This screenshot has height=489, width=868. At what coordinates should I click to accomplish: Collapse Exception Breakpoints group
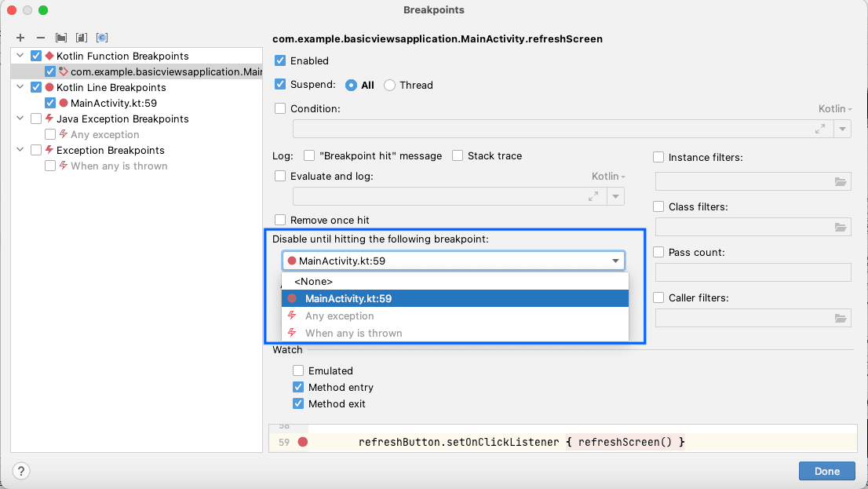click(20, 150)
